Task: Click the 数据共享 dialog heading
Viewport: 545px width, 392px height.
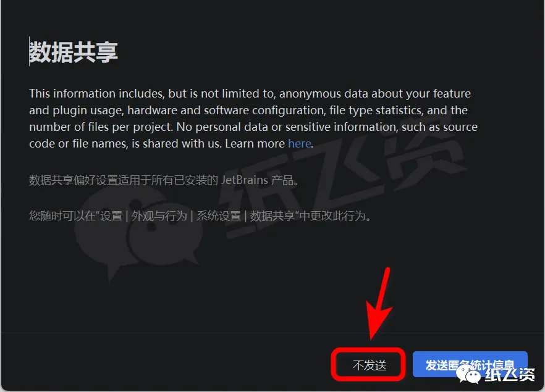Action: click(74, 52)
